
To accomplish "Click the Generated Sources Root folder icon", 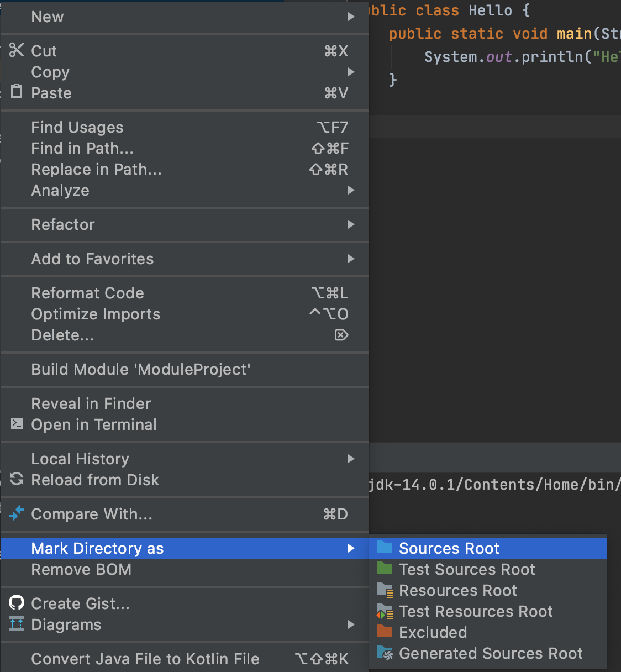I will [x=385, y=653].
